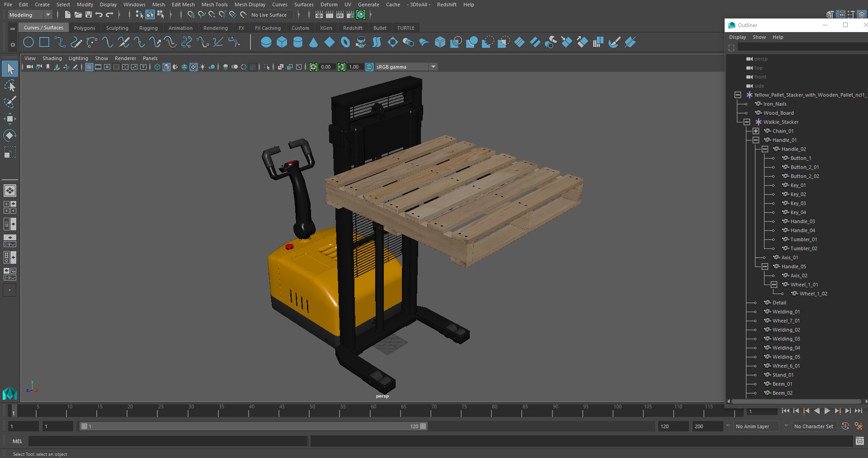Click the No Live Surface button
The image size is (868, 458).
pos(271,15)
